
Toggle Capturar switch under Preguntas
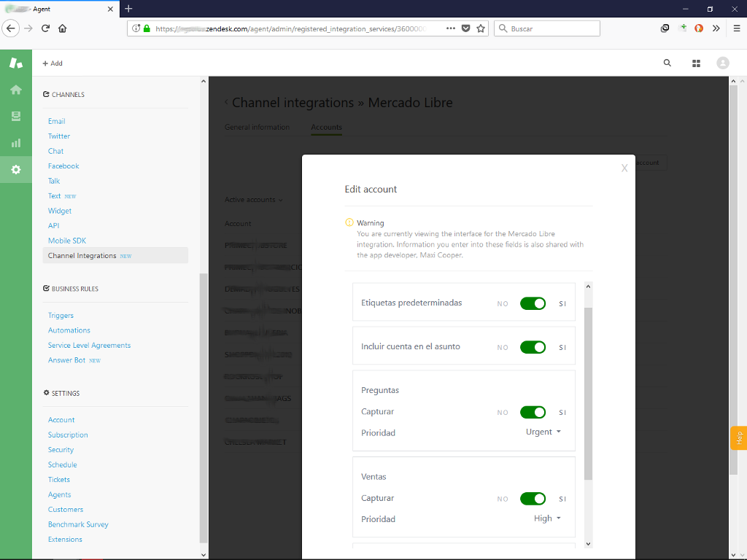533,412
